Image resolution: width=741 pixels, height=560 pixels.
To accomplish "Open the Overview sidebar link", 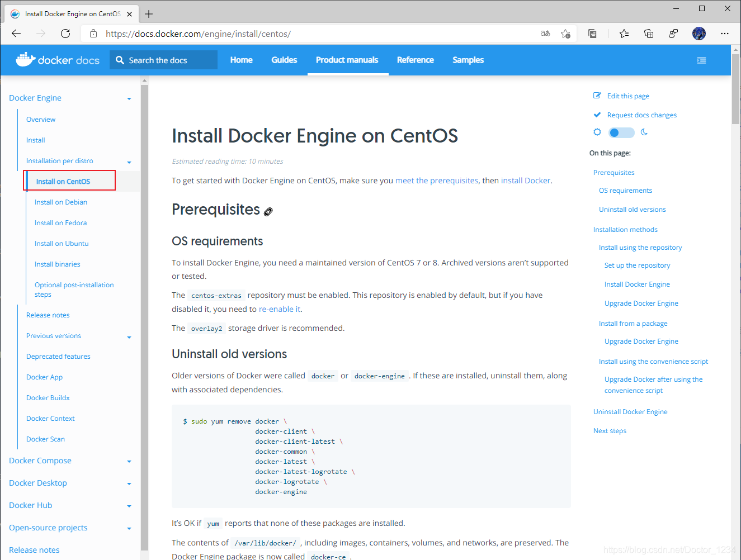I will click(x=41, y=120).
